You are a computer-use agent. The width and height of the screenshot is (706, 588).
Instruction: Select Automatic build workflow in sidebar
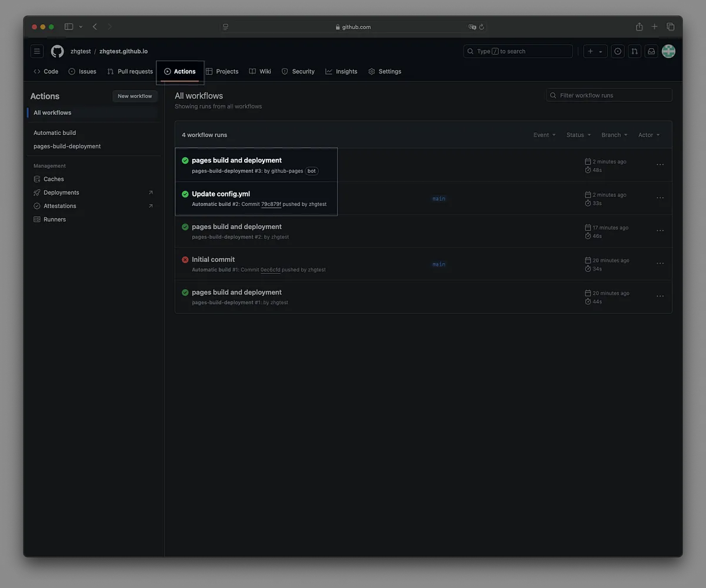tap(55, 133)
